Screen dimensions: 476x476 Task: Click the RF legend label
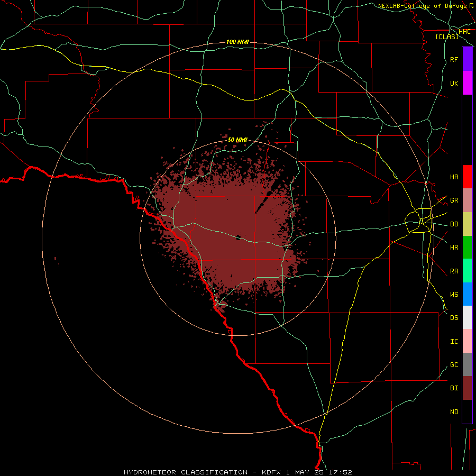[454, 59]
